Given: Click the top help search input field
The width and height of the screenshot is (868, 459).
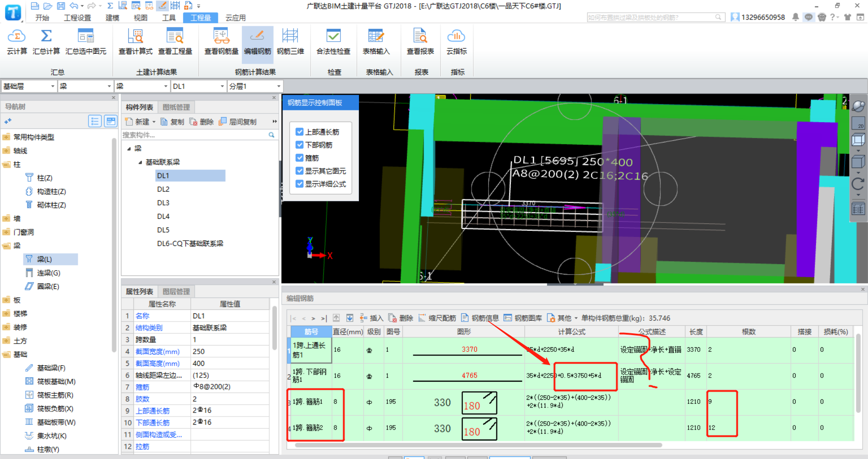Looking at the screenshot, I should click(x=651, y=17).
